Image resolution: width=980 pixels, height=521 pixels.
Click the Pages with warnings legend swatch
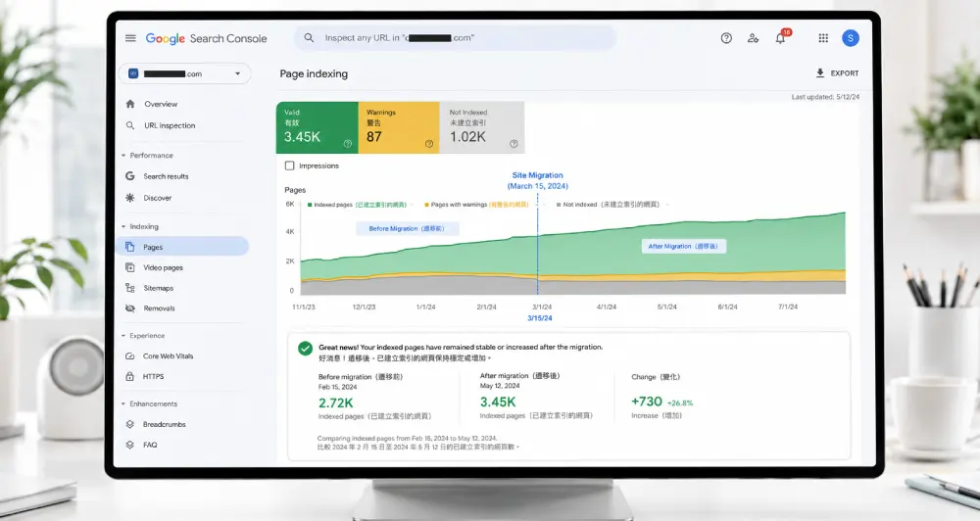coord(427,205)
